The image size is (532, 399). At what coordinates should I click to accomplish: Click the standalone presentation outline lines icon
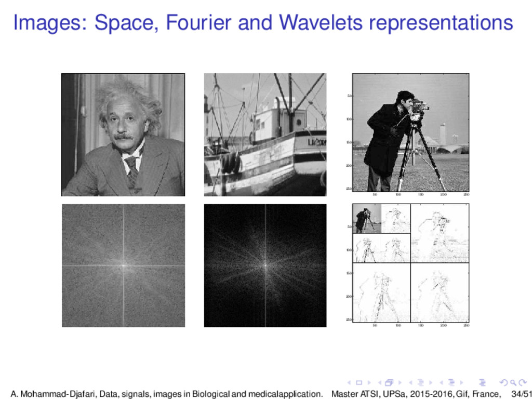483,383
